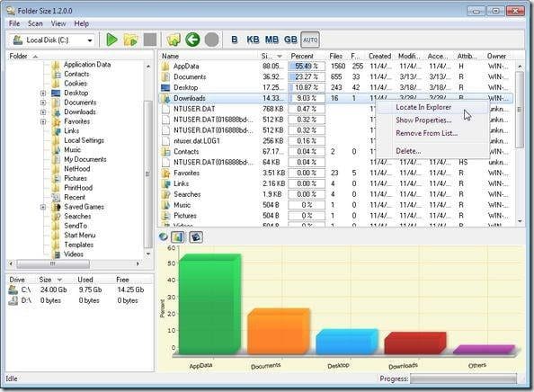
Task: Open the Help menu
Action: 82,23
